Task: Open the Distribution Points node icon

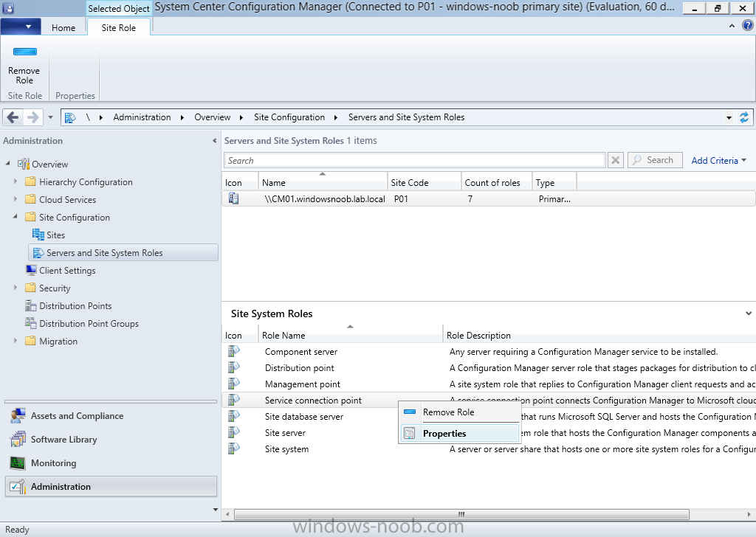Action: pyautogui.click(x=31, y=305)
